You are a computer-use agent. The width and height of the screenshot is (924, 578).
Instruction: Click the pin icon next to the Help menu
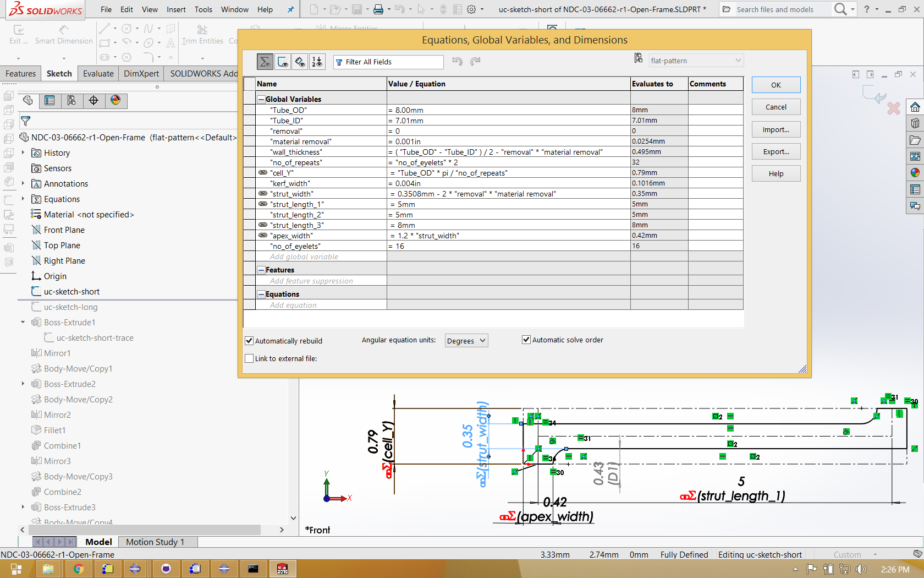pyautogui.click(x=290, y=9)
